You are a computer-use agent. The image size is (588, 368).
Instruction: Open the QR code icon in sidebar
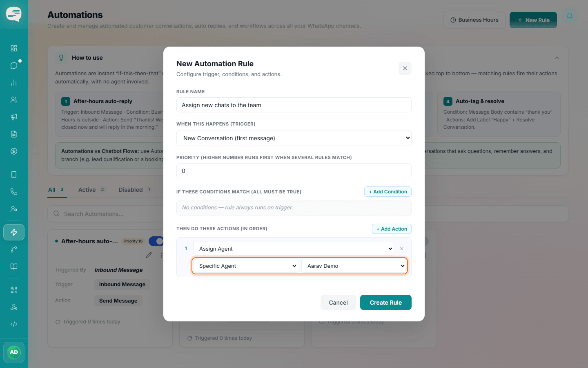[14, 290]
